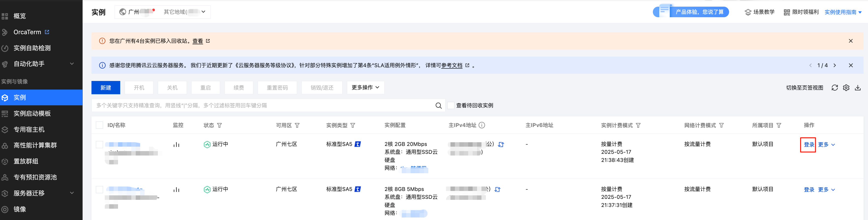Image resolution: width=868 pixels, height=220 pixels.
Task: Click the instance keyword search field
Action: (x=263, y=106)
